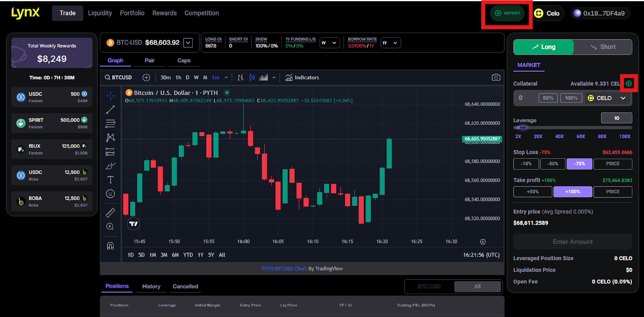Toggle the magnet mode tool
Viewport: 644px width, 317px height.
(x=110, y=246)
